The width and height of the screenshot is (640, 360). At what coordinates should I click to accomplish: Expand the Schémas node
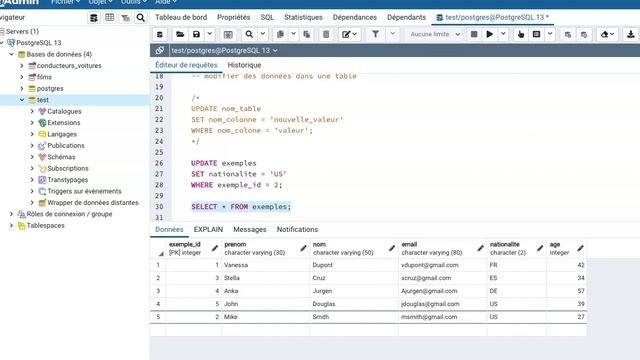[32, 157]
